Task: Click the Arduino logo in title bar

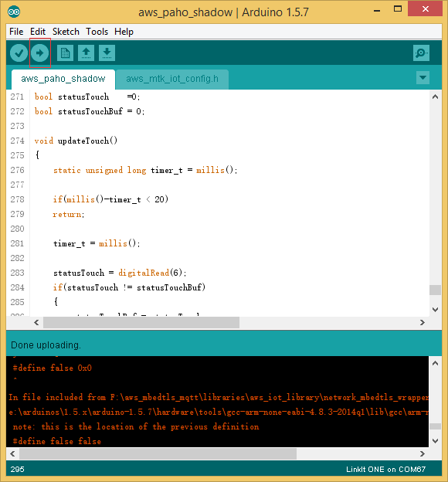Action: (14, 12)
